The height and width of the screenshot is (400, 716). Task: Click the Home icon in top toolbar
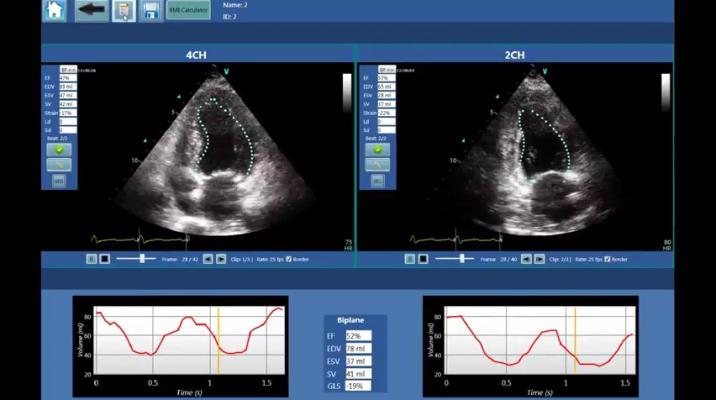(55, 11)
